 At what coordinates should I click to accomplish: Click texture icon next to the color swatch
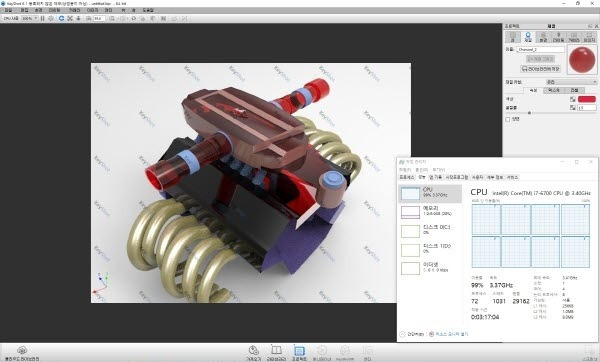tap(573, 99)
